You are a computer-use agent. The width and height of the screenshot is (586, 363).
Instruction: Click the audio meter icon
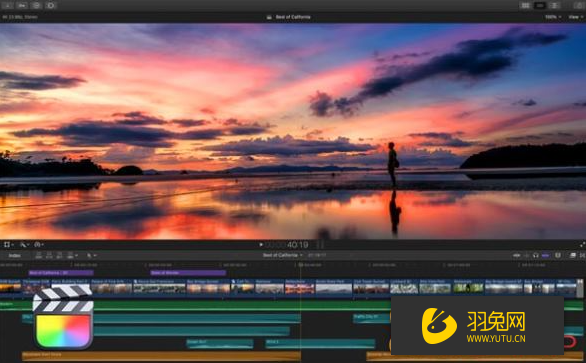[320, 245]
